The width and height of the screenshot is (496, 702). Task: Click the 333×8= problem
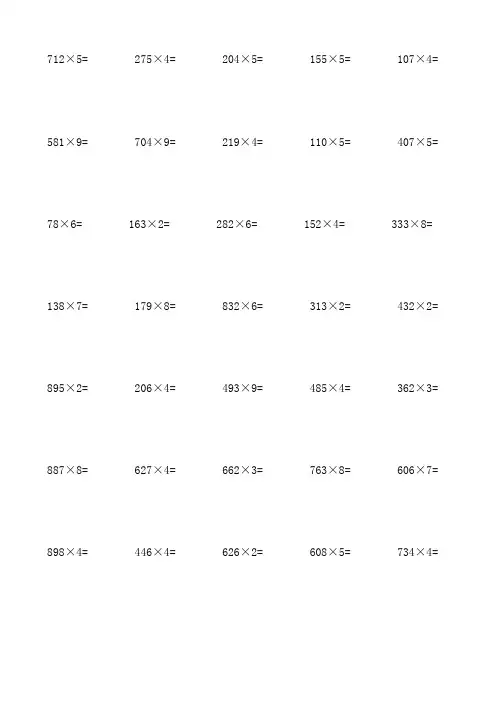412,224
